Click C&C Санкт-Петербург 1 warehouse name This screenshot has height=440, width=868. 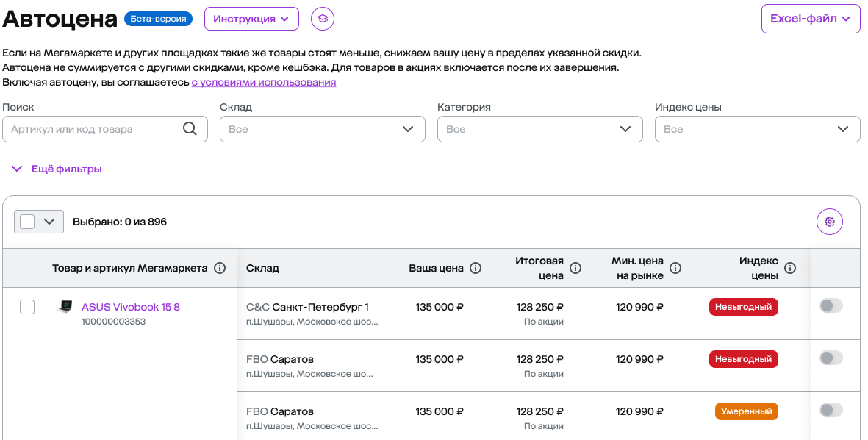point(307,307)
